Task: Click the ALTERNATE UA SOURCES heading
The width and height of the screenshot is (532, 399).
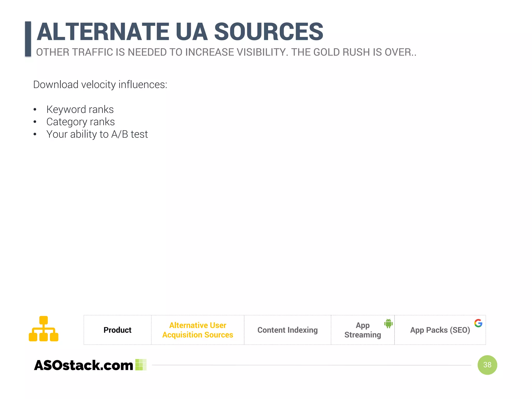Action: (180, 32)
